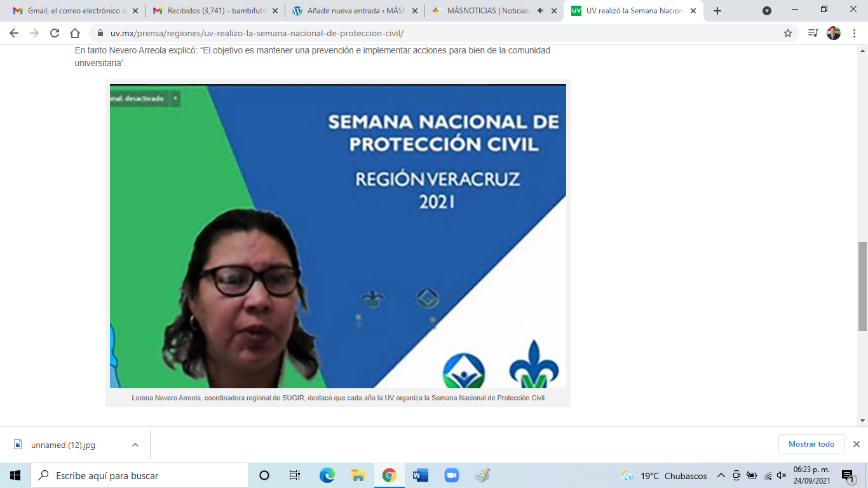Viewport: 868px width, 488px height.
Task: Open Microsoft Word from the taskbar
Action: tap(420, 475)
